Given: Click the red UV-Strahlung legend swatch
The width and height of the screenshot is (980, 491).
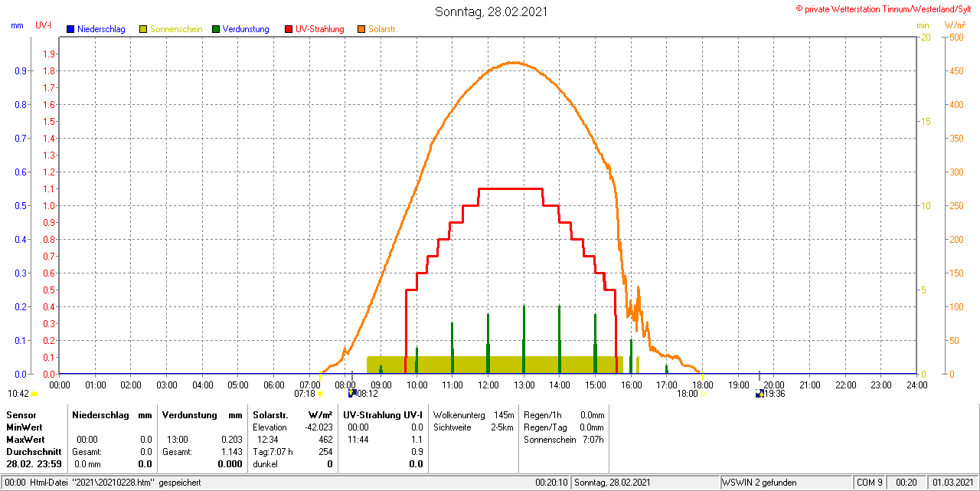Looking at the screenshot, I should (x=289, y=29).
